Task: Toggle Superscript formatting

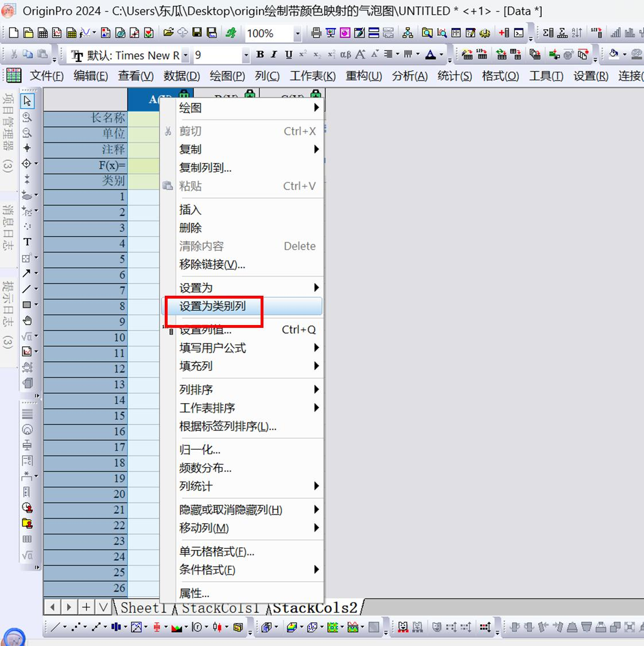Action: pyautogui.click(x=302, y=55)
